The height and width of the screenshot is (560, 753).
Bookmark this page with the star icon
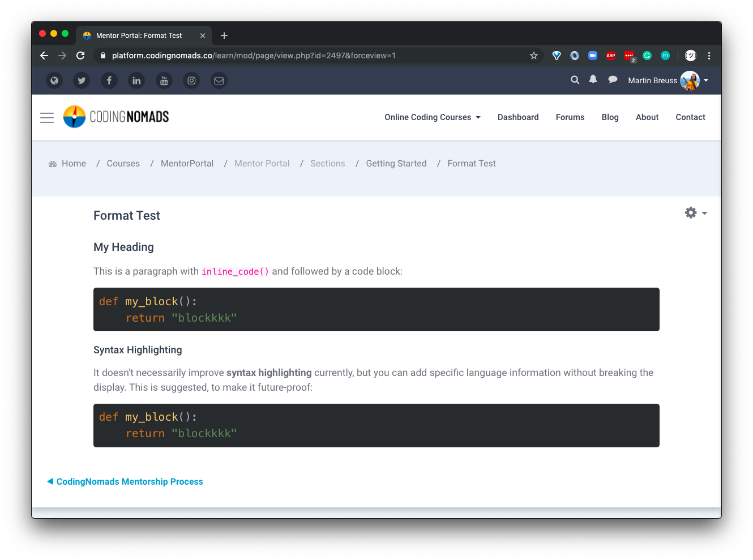534,55
